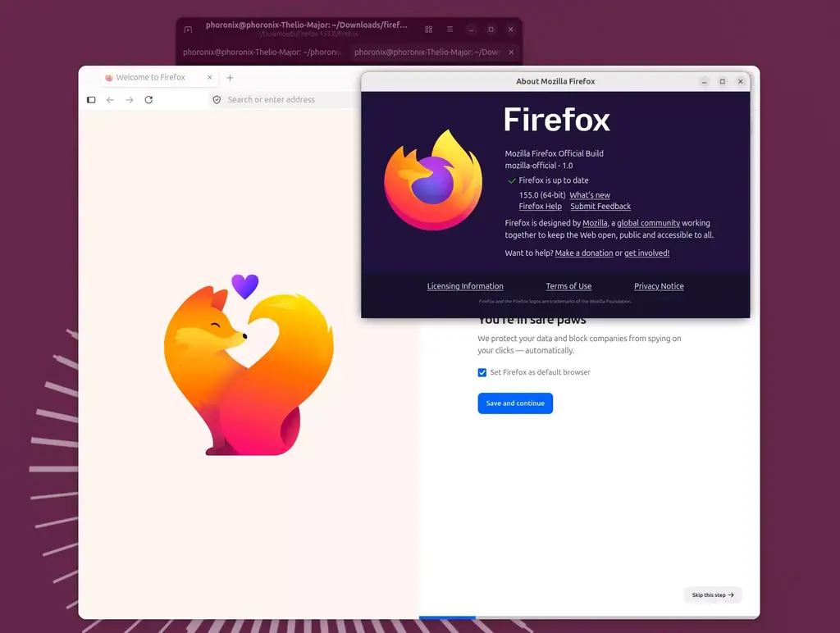This screenshot has height=633, width=840.
Task: Click the Skip this step button
Action: point(713,595)
